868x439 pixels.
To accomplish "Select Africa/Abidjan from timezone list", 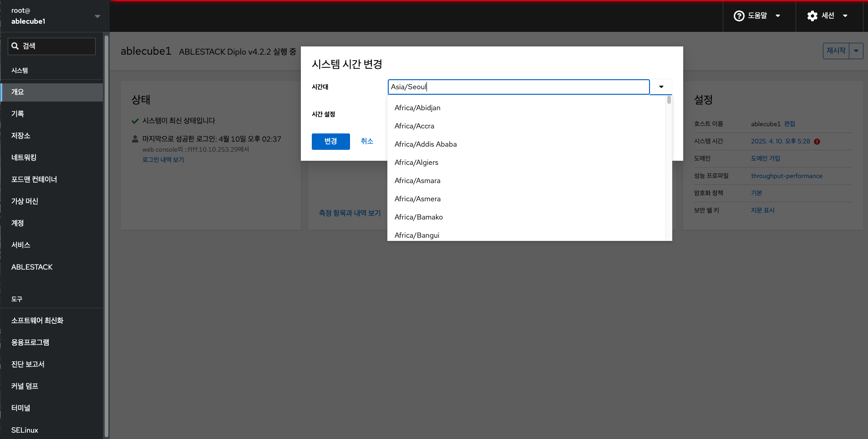I will click(417, 108).
